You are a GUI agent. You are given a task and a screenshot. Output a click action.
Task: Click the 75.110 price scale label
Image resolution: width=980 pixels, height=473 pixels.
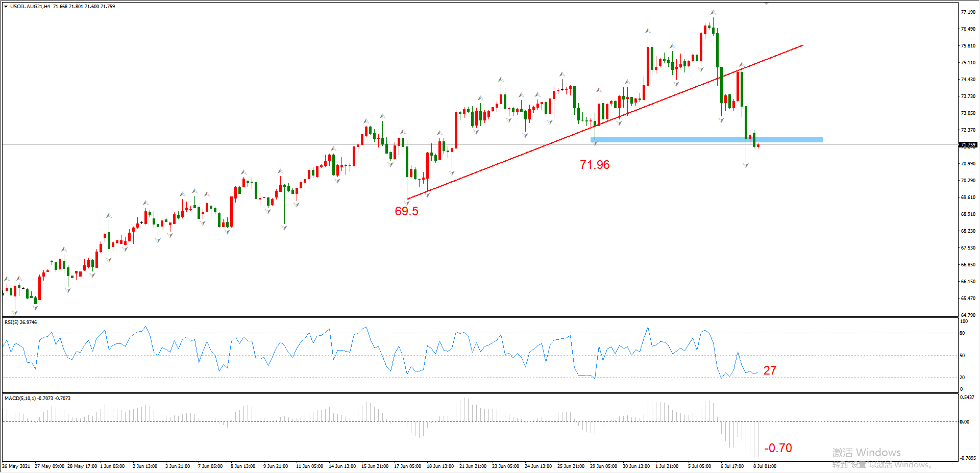968,62
